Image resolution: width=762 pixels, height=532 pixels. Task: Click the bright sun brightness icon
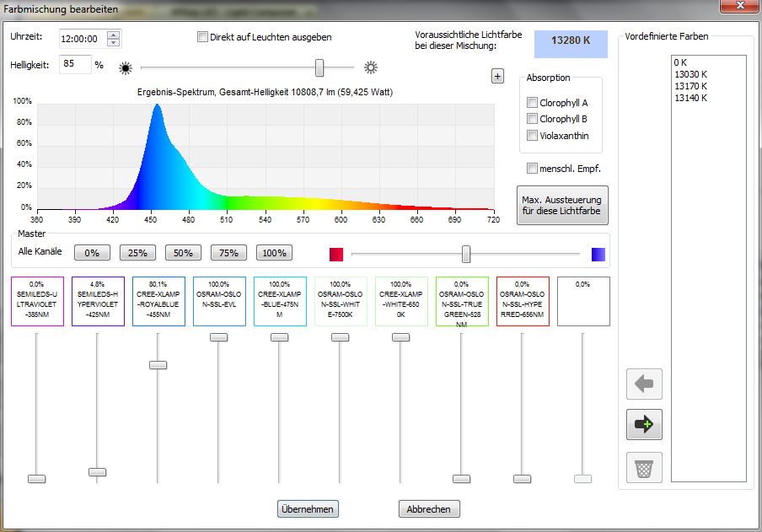click(370, 67)
